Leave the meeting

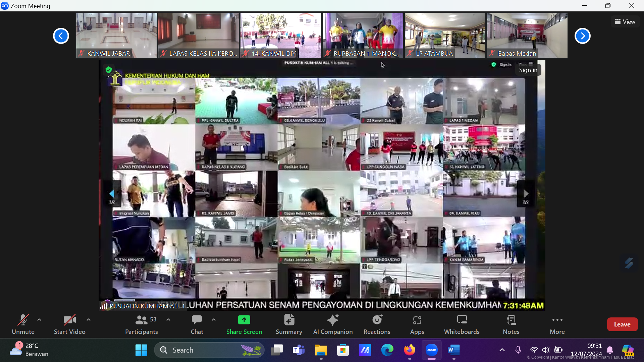pos(622,324)
